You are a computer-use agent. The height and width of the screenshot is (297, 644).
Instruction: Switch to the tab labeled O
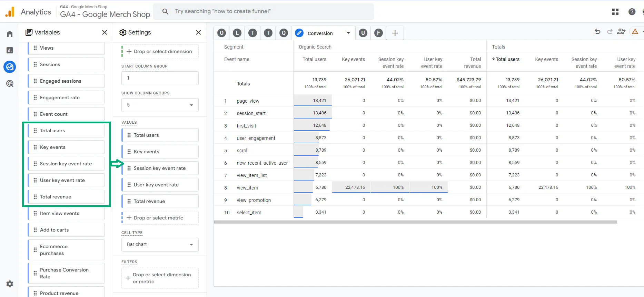click(222, 33)
